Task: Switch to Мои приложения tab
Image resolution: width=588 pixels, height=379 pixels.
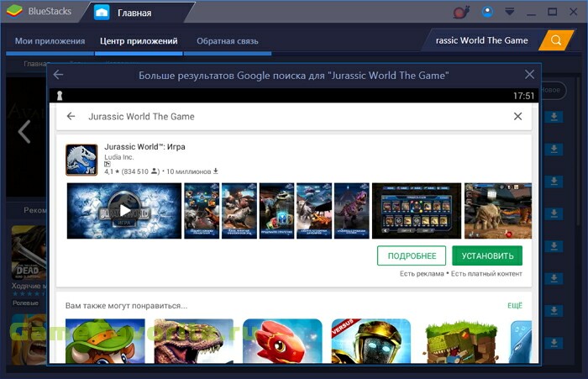Action: pos(50,41)
